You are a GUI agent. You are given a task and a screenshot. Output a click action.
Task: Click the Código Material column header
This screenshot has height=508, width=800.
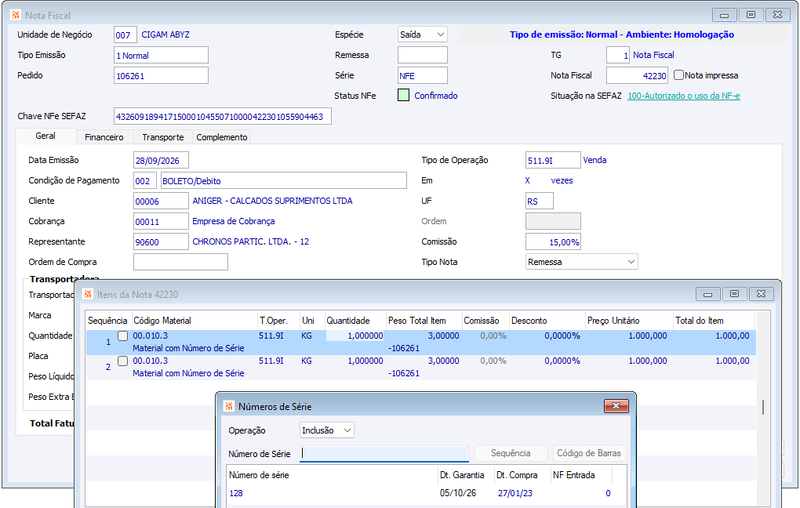click(194, 320)
